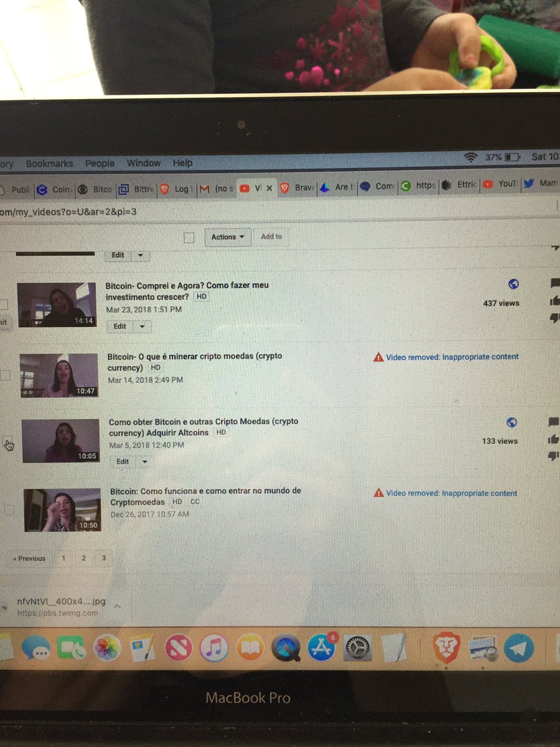Click the warning triangle on the Cryptomoedas video
The width and height of the screenshot is (560, 747).
(378, 493)
